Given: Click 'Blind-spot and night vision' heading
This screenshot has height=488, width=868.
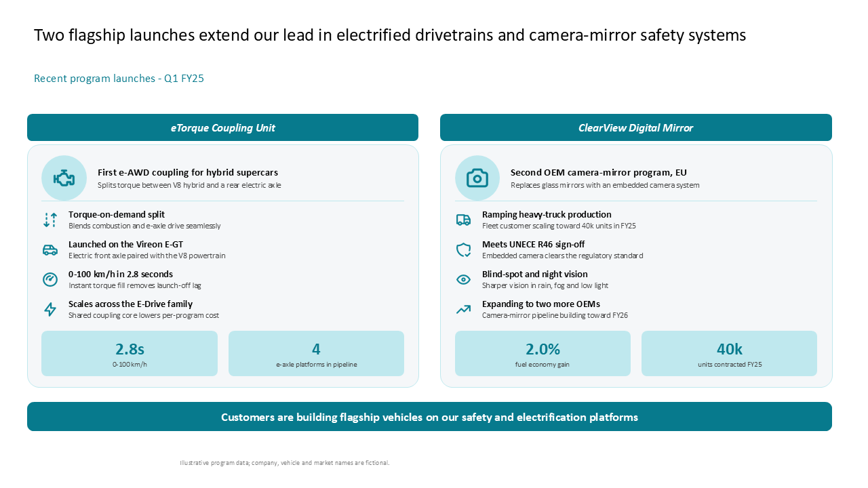Looking at the screenshot, I should pyautogui.click(x=535, y=274).
